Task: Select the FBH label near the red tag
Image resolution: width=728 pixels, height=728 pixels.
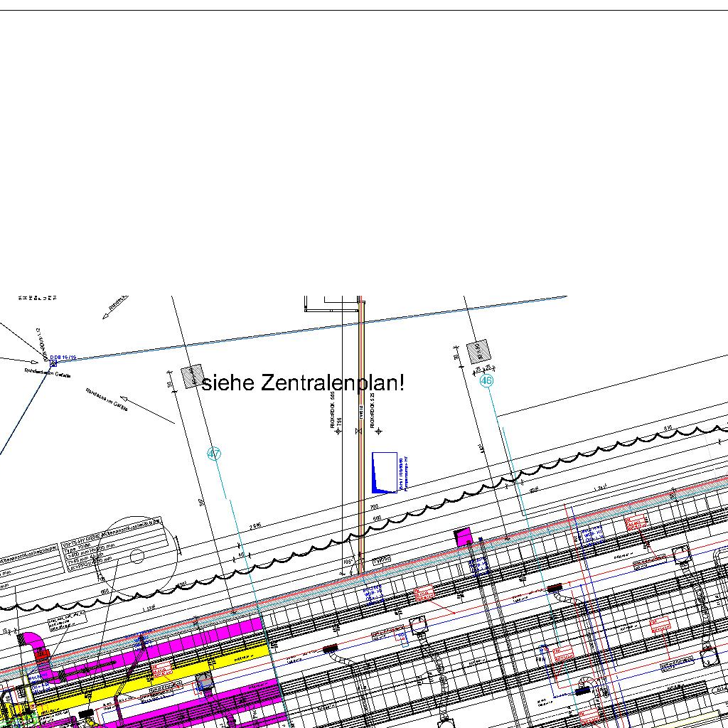Action: coord(542,661)
